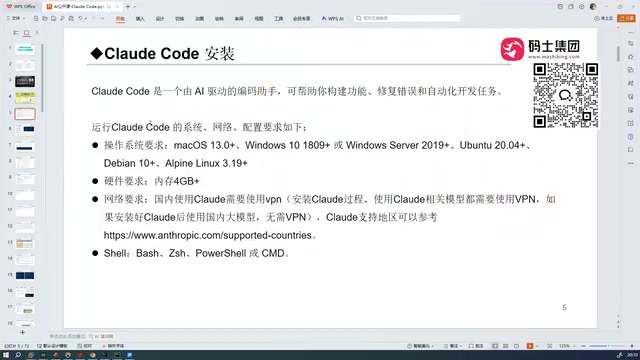The width and height of the screenshot is (640, 360).
Task: Open the 插入 Insert ribbon tab
Action: 140,19
